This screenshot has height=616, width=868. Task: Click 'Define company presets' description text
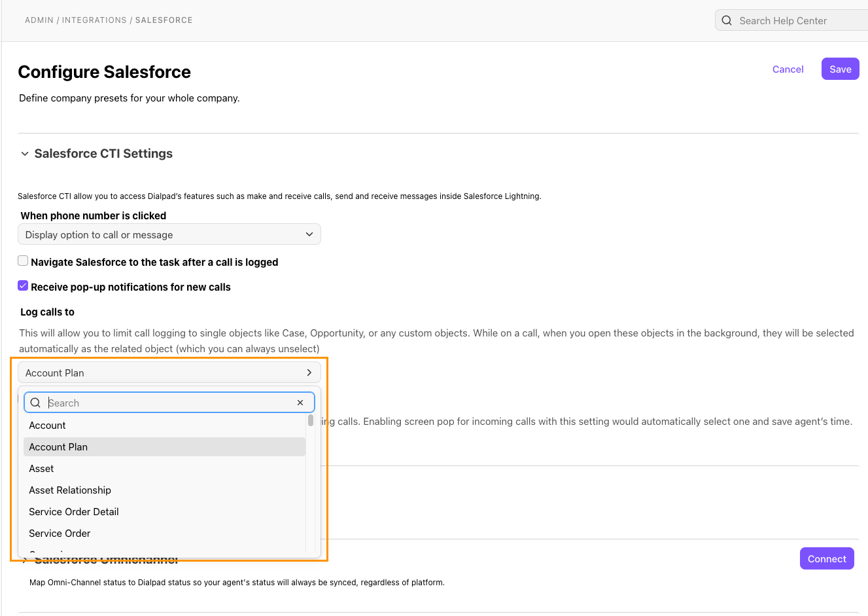[130, 98]
